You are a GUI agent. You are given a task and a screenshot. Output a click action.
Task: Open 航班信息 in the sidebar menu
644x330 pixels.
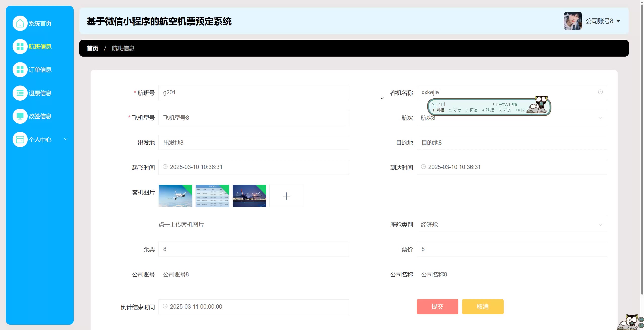point(40,47)
